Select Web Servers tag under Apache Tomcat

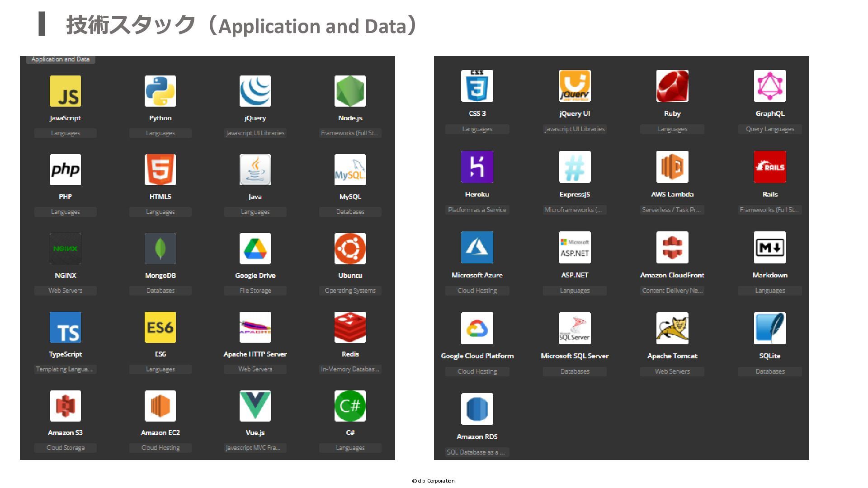pyautogui.click(x=672, y=371)
